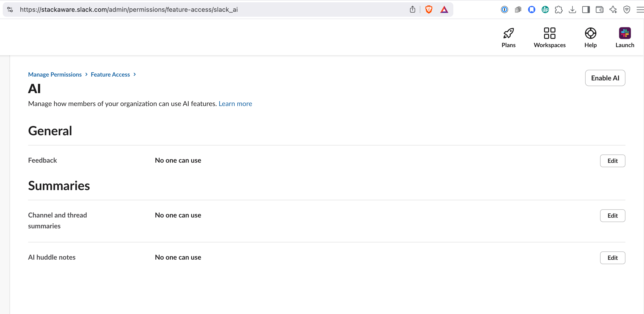Click the Brave Shields lion icon
The image size is (644, 314).
pos(429,10)
